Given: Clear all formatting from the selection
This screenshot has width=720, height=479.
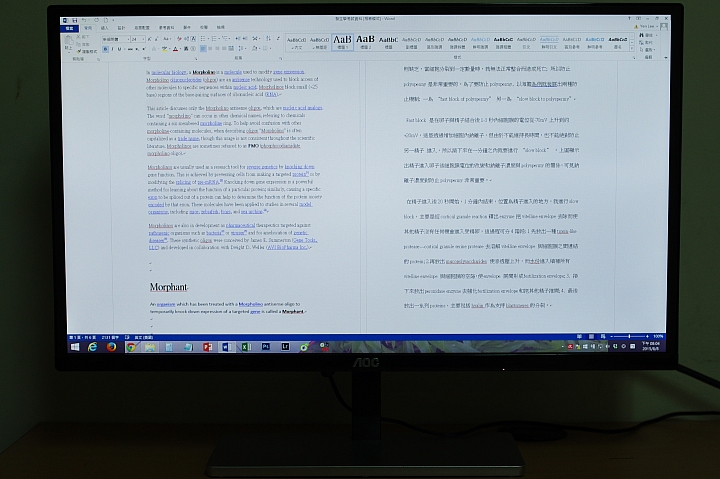Looking at the screenshot, I should (x=180, y=39).
